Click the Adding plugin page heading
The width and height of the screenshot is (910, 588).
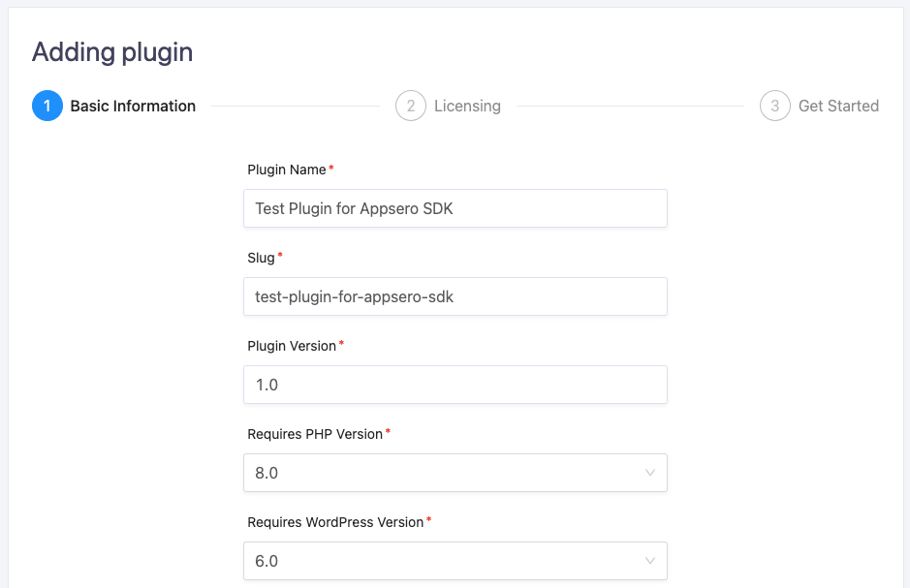click(112, 52)
